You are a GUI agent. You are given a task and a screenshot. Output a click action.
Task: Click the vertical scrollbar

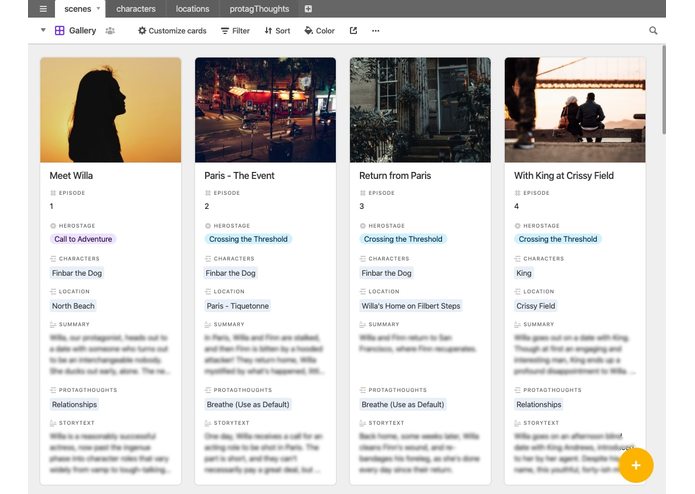coord(664,89)
